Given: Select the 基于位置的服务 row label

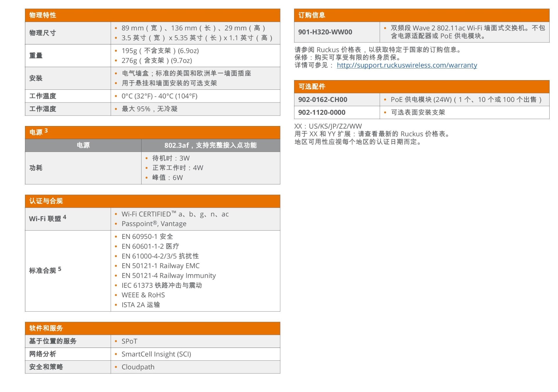Looking at the screenshot, I should [53, 341].
